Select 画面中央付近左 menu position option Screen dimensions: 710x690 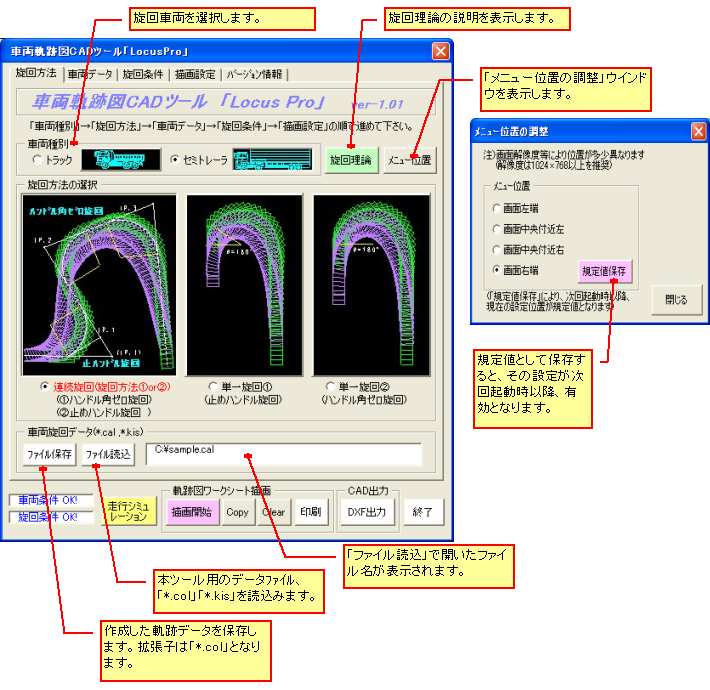click(497, 229)
